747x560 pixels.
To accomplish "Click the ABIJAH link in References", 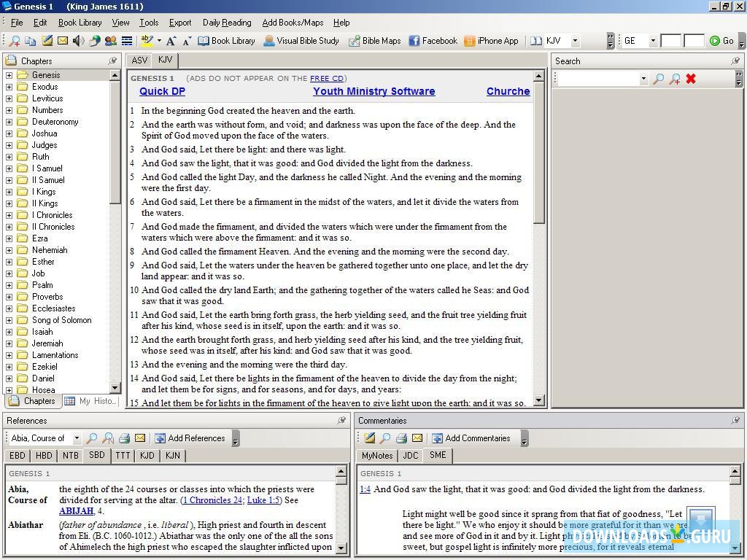I will click(x=76, y=511).
